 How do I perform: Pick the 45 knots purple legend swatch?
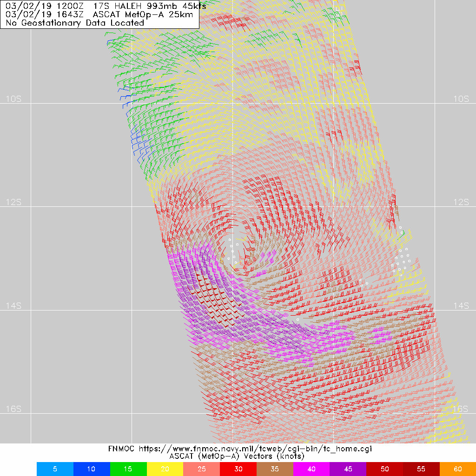(348, 469)
